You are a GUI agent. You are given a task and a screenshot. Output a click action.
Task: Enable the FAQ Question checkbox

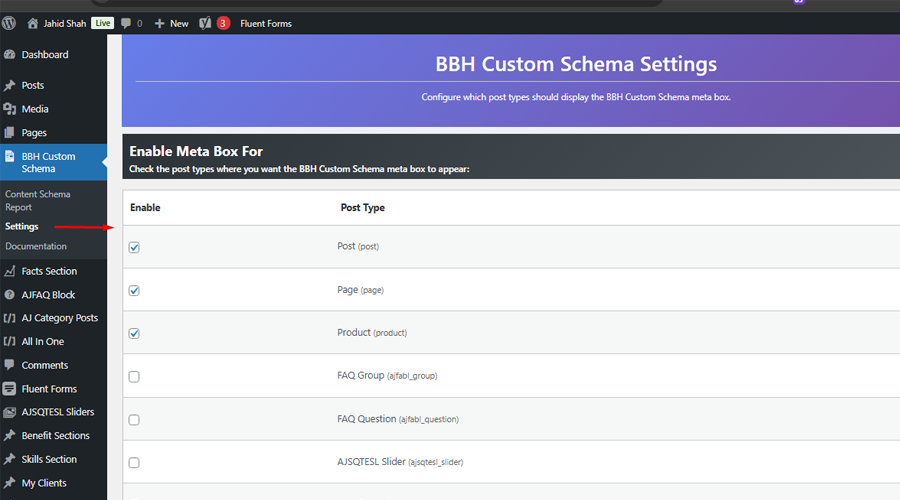(x=134, y=420)
